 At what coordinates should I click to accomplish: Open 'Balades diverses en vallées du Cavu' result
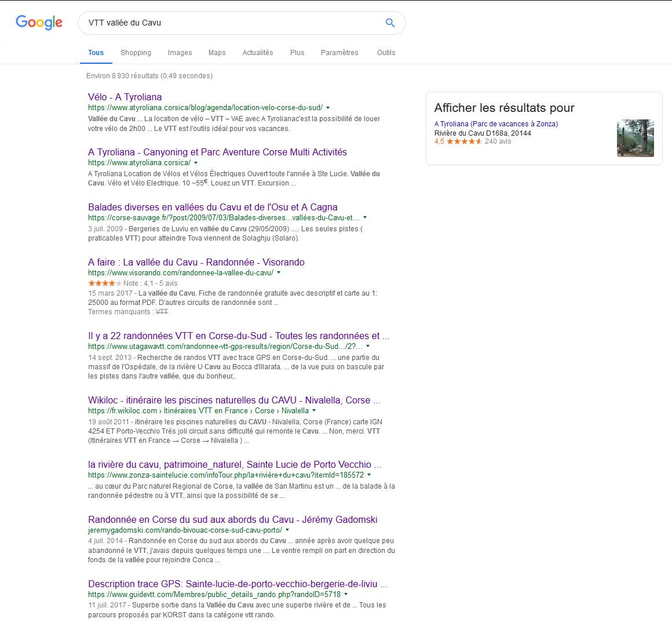(213, 207)
